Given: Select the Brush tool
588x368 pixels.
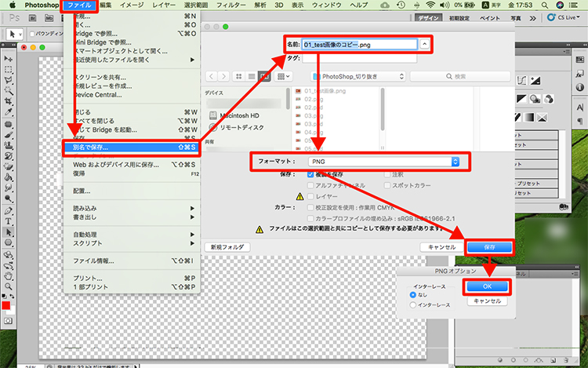Looking at the screenshot, I should 9,135.
